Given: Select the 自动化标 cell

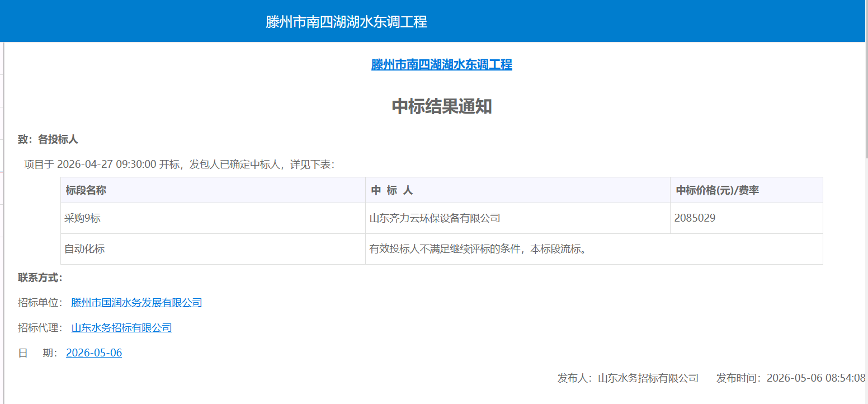Looking at the screenshot, I should coord(213,249).
